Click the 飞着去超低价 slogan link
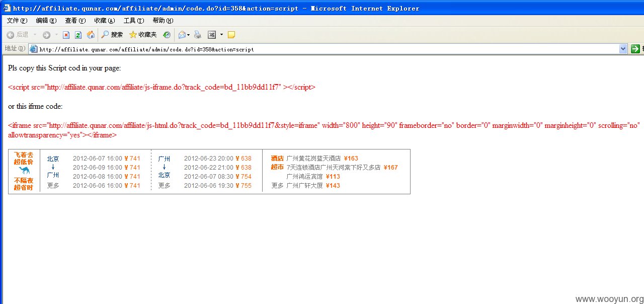The height and width of the screenshot is (304, 644). [24, 158]
